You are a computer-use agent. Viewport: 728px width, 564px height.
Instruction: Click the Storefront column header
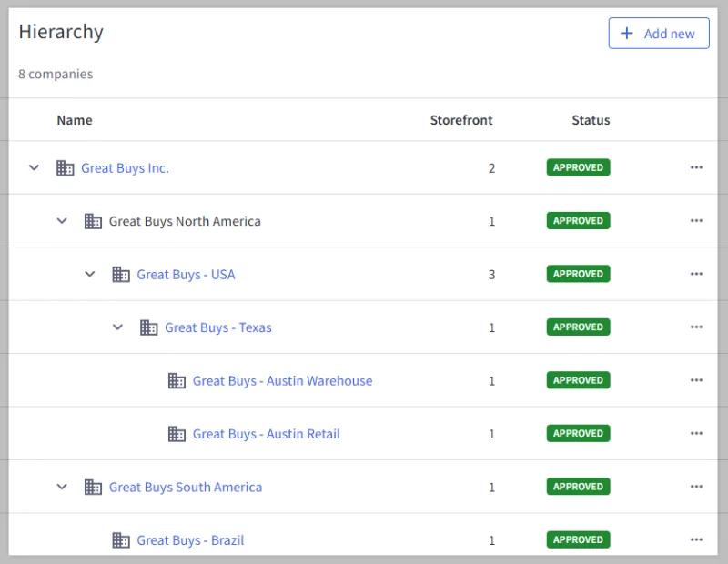[461, 120]
